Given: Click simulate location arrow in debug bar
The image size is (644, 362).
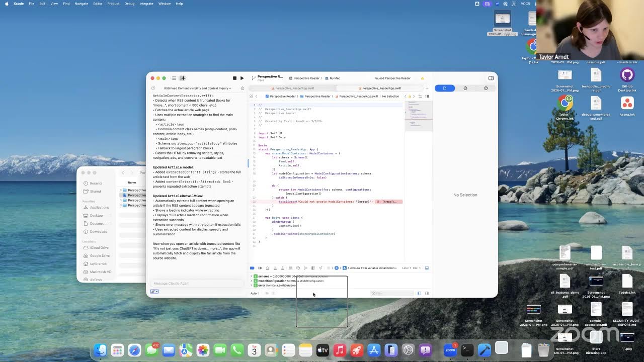Looking at the screenshot, I should pyautogui.click(x=320, y=268).
